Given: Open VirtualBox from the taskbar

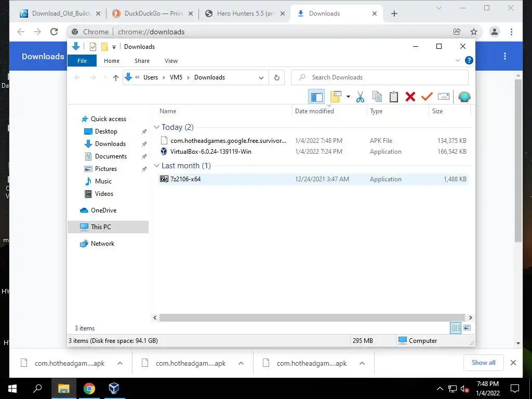Looking at the screenshot, I should click(114, 389).
